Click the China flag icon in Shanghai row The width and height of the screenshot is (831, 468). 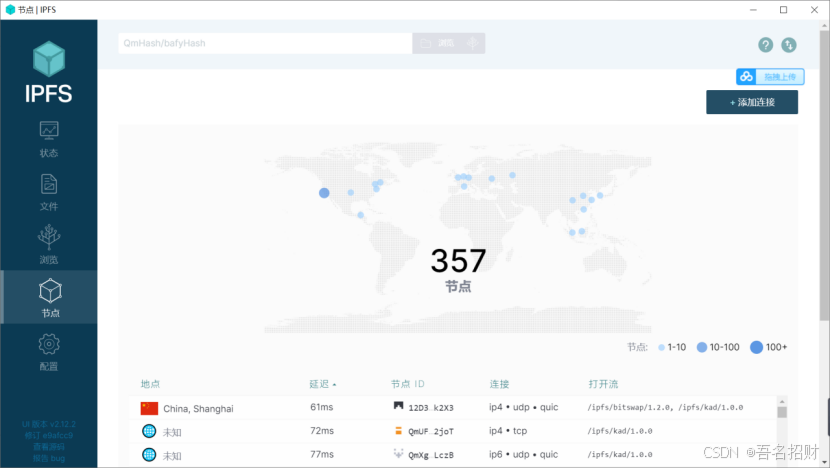[149, 408]
